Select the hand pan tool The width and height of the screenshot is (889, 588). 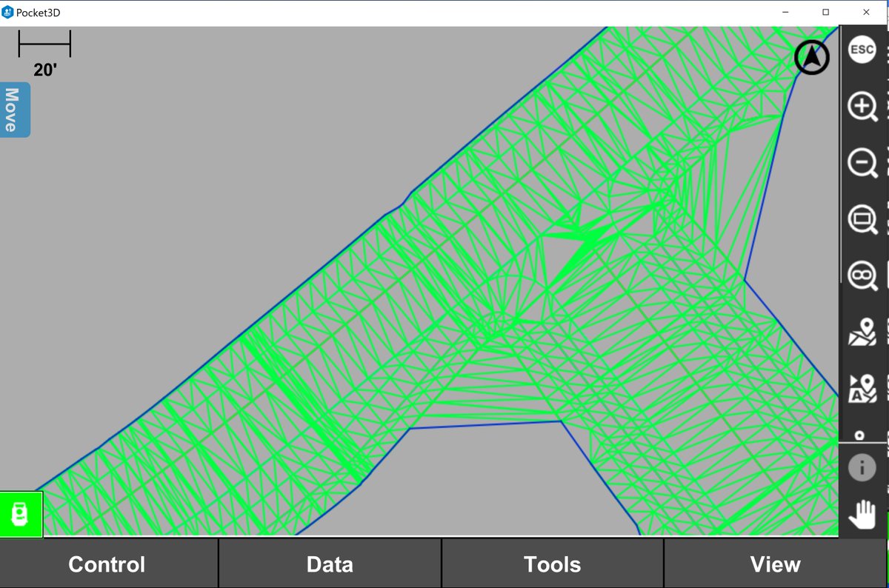point(862,515)
